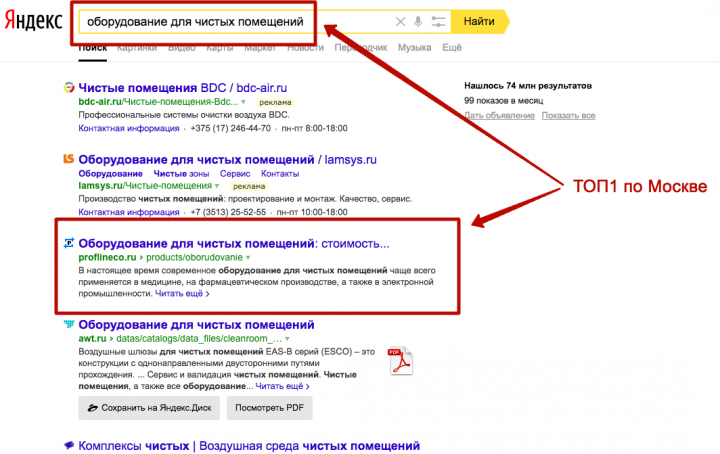
Task: Click favicon of Комплексы чистых result
Action: (x=69, y=445)
